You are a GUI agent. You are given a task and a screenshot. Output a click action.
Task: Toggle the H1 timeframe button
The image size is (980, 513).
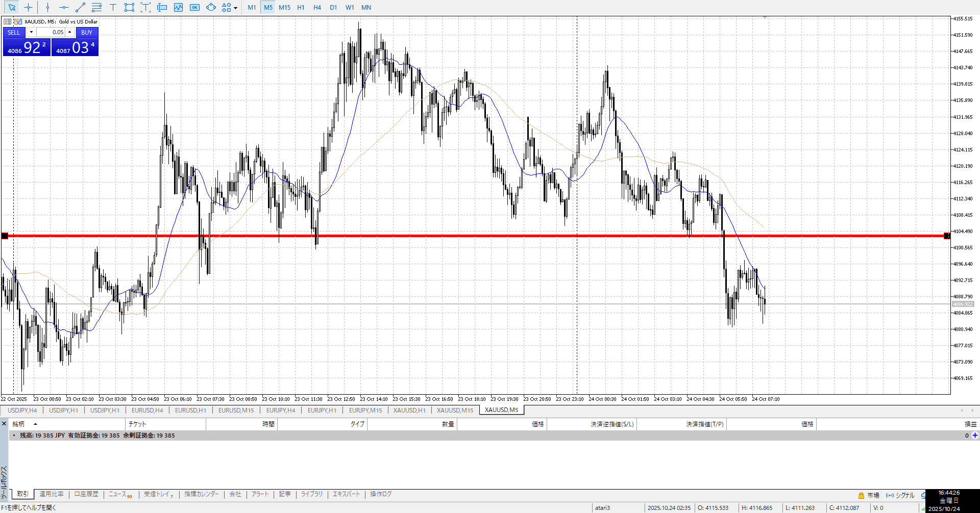tap(301, 7)
